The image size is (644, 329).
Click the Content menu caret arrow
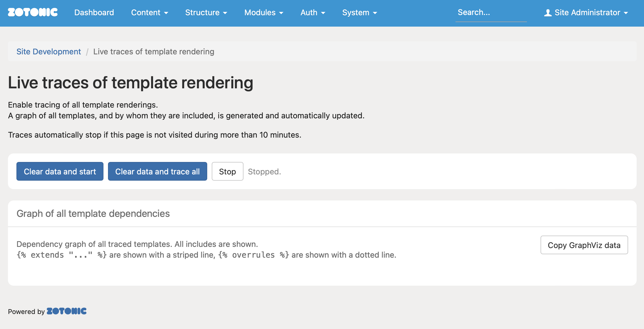[x=166, y=13]
